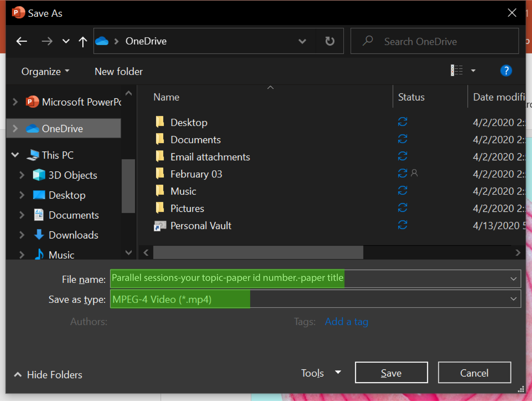Refresh the OneDrive folder listing

click(x=330, y=41)
